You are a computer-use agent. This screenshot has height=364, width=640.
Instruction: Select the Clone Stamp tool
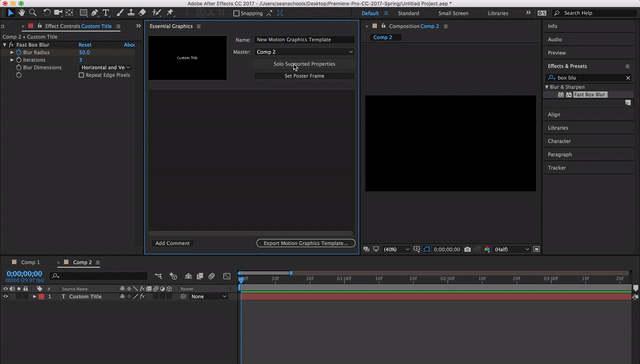pyautogui.click(x=131, y=13)
